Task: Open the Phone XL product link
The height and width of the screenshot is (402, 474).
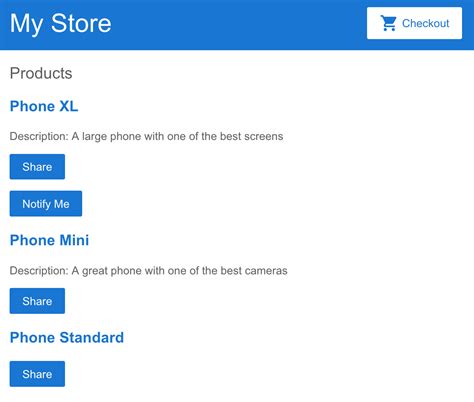Action: [x=44, y=106]
